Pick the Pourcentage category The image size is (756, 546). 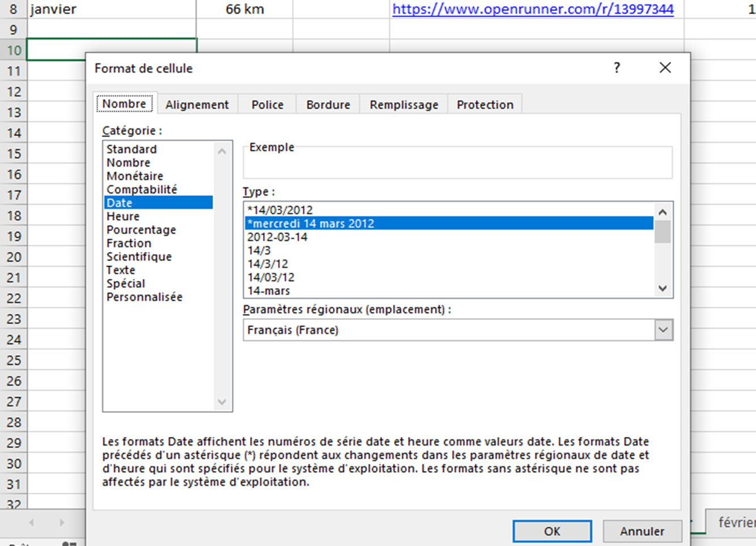[141, 230]
